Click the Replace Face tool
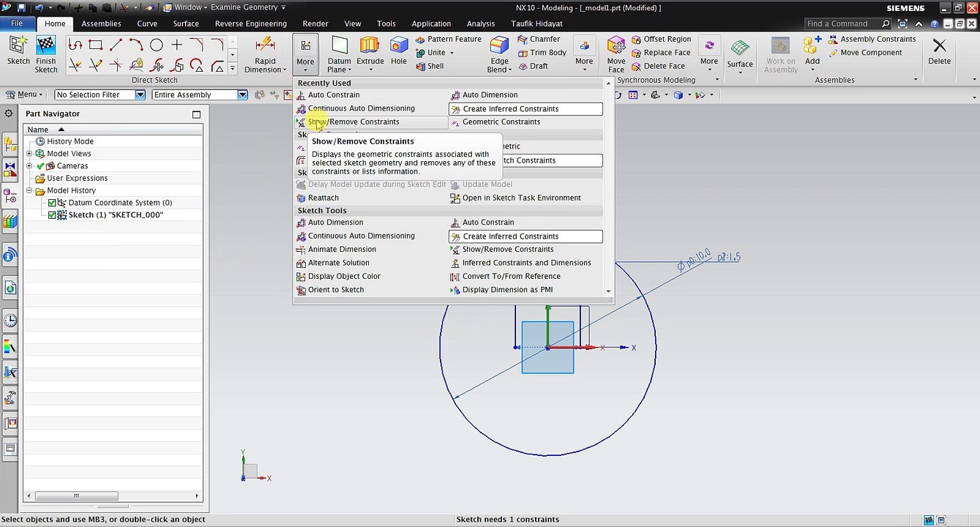980x527 pixels. coord(661,53)
